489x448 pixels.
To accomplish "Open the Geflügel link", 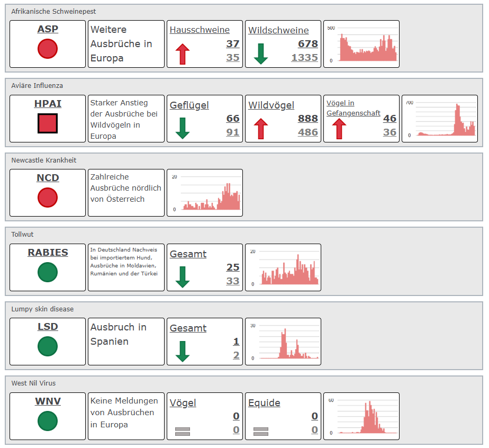I will coord(189,105).
